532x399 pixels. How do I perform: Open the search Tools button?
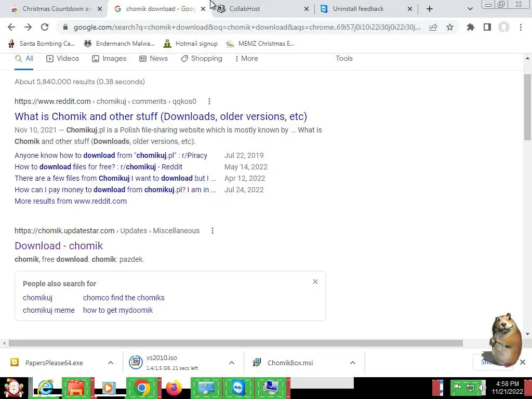tap(344, 58)
